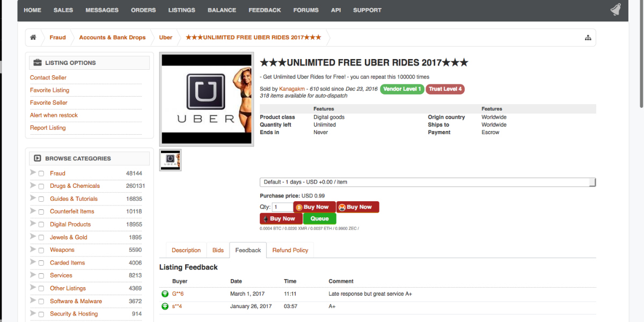The image size is (644, 322).
Task: Open the sitemap icon at breadcrumb's right end
Action: [588, 38]
